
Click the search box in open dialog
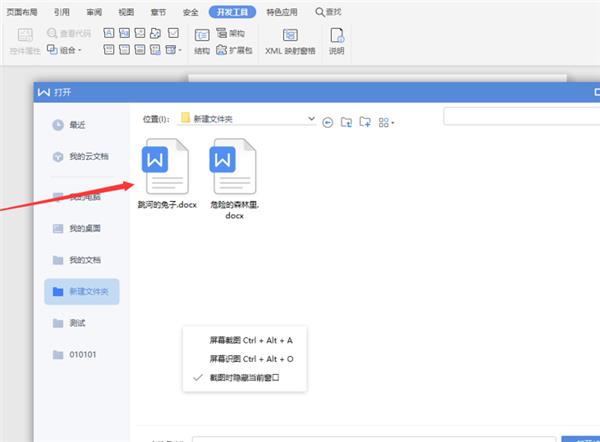520,118
